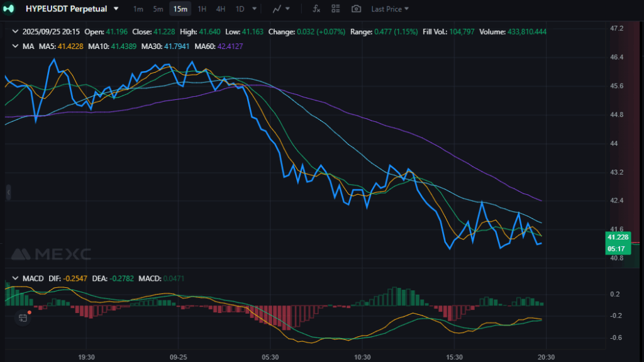Collapse the MA indicator legend
This screenshot has width=644, height=362.
click(x=15, y=46)
